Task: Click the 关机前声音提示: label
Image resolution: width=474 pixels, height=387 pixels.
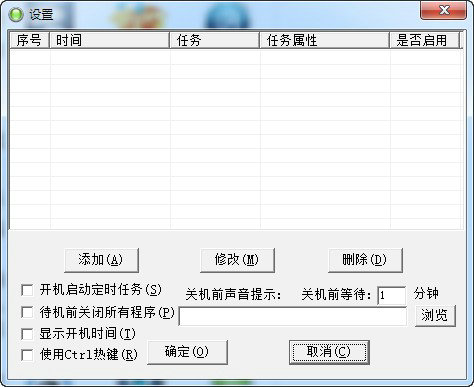Action: tap(233, 295)
